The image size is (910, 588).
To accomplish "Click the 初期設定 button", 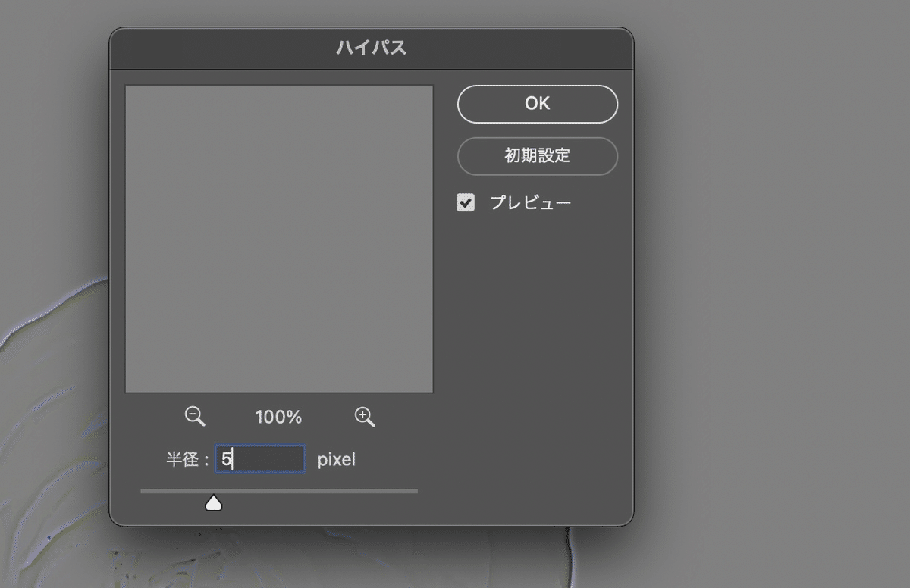I will coord(538,156).
